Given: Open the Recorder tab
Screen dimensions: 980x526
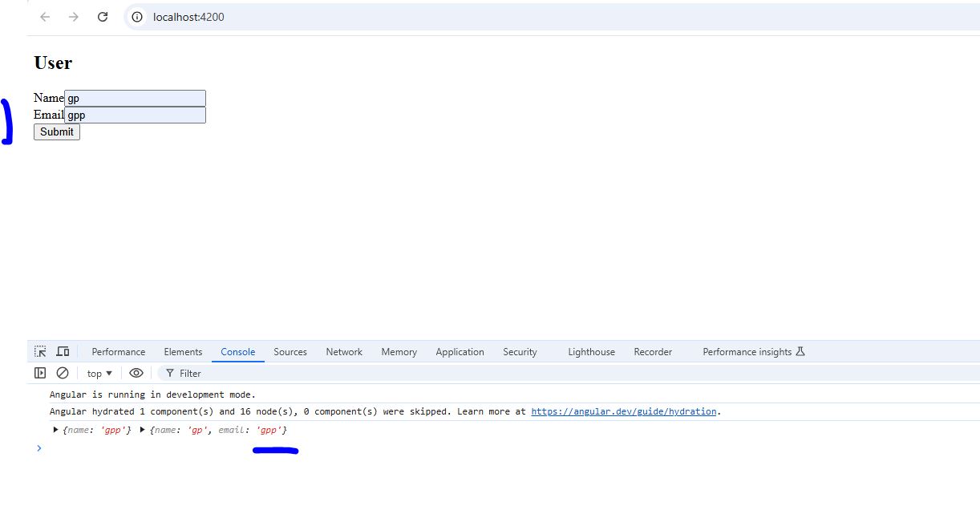Looking at the screenshot, I should coord(653,352).
